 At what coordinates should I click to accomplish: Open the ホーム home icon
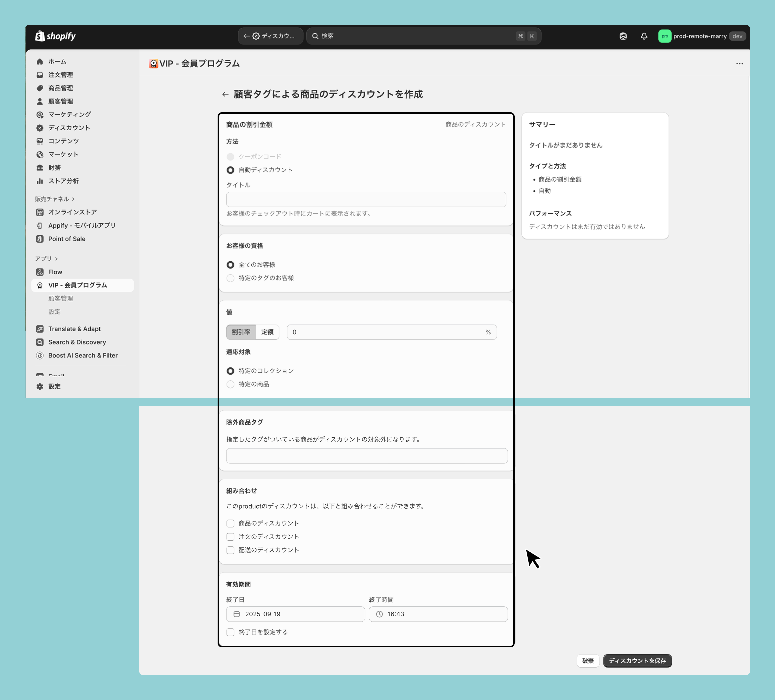[39, 62]
